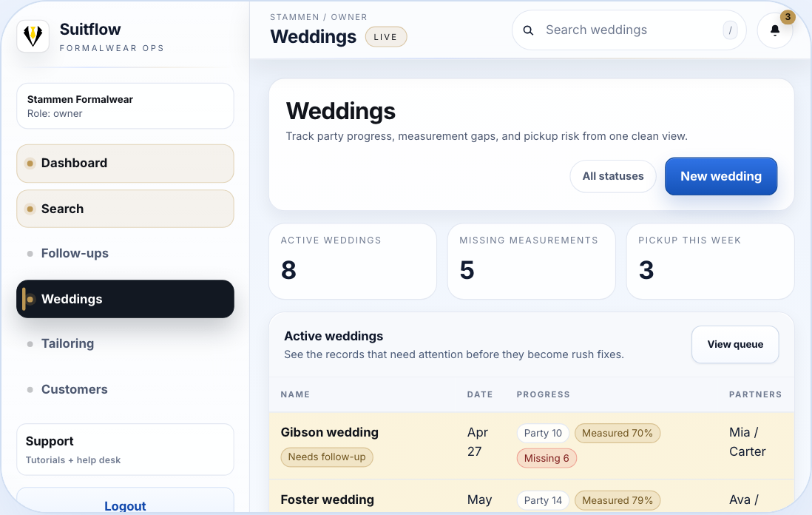The height and width of the screenshot is (515, 812).
Task: Click the New wedding button
Action: point(721,176)
